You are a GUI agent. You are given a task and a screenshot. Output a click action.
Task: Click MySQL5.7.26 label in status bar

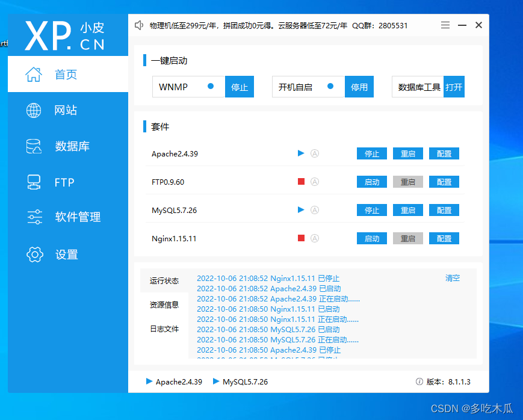coord(245,381)
